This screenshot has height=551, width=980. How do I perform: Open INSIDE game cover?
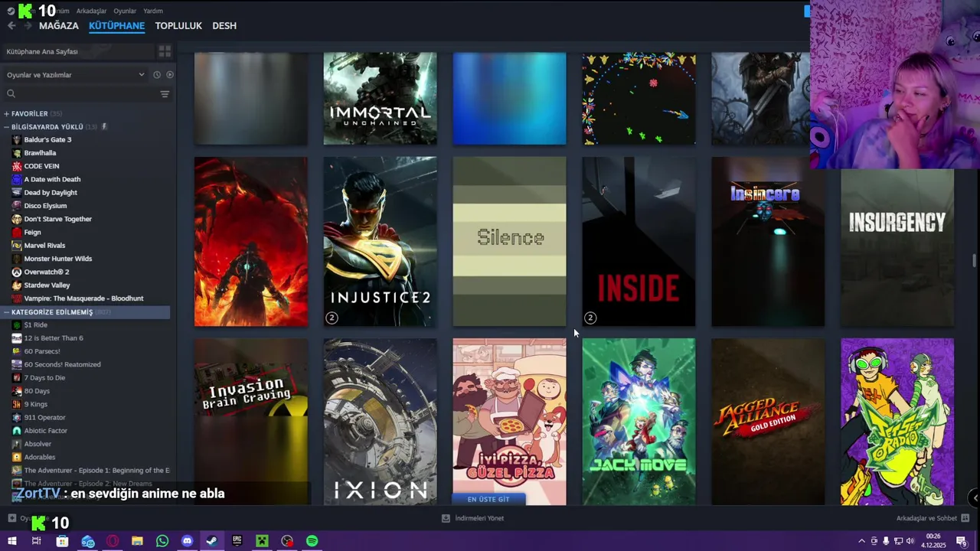(639, 242)
